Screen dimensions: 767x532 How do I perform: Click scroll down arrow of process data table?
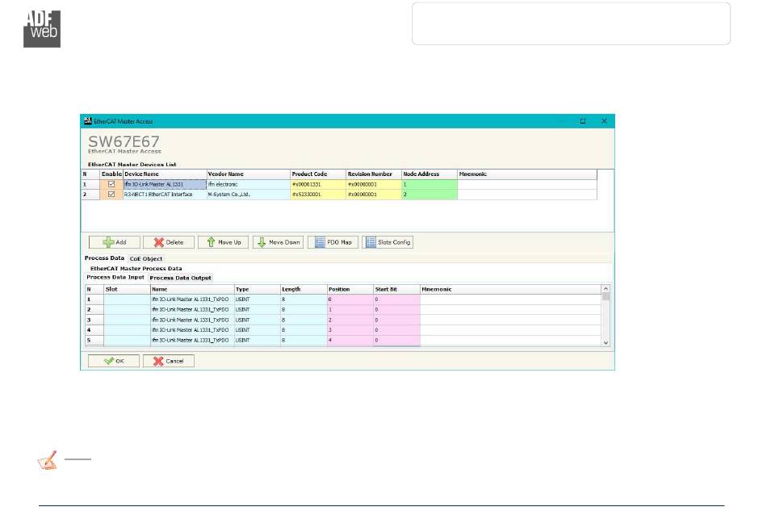click(x=606, y=343)
